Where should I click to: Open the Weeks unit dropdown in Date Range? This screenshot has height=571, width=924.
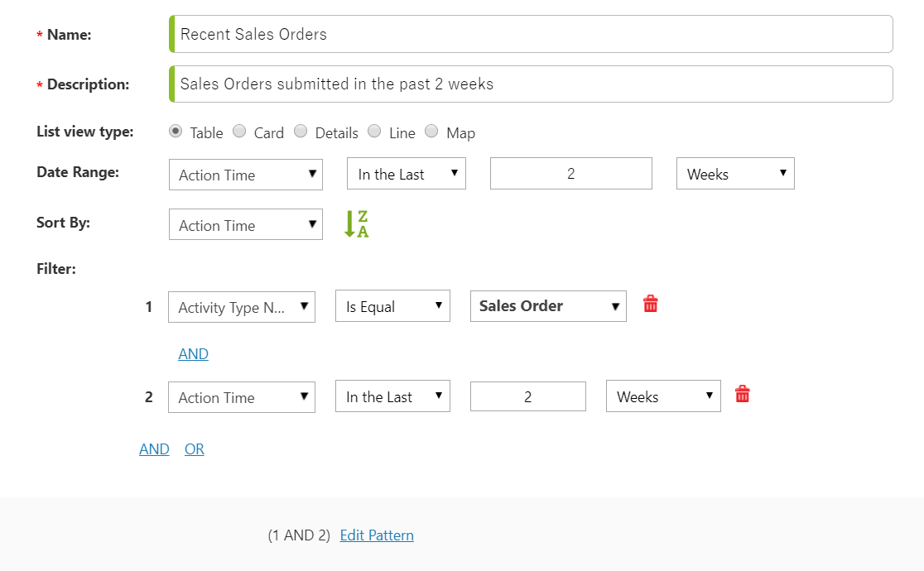click(x=734, y=173)
